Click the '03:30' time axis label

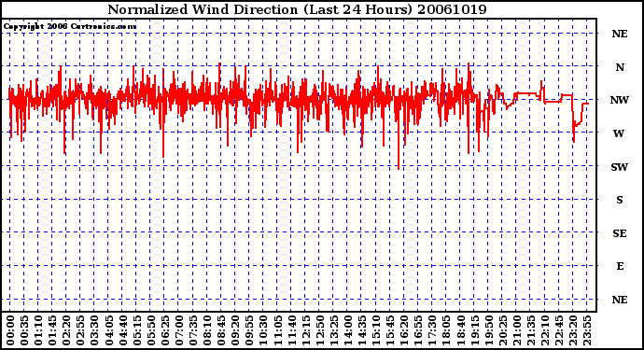(x=94, y=330)
